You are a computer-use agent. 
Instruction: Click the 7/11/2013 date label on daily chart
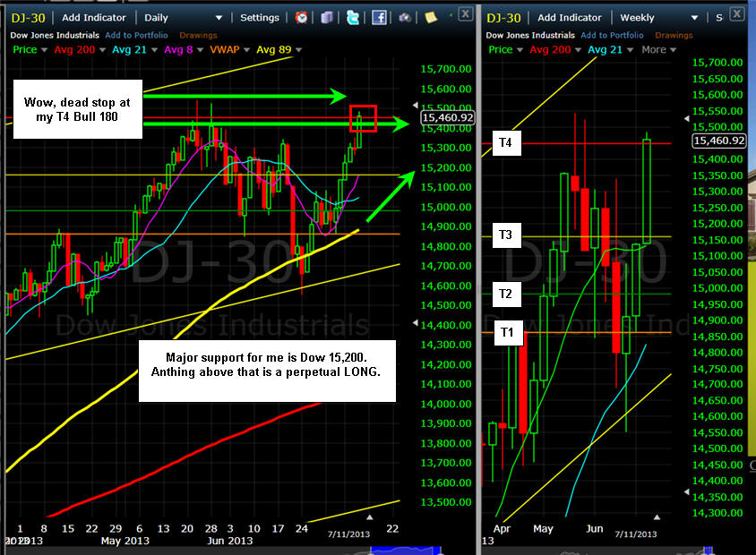[x=348, y=534]
